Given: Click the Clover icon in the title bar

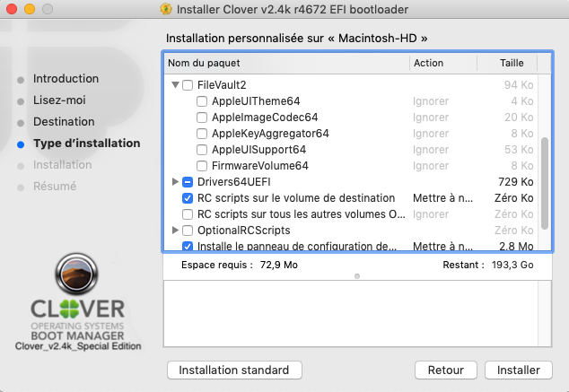Looking at the screenshot, I should 166,9.
